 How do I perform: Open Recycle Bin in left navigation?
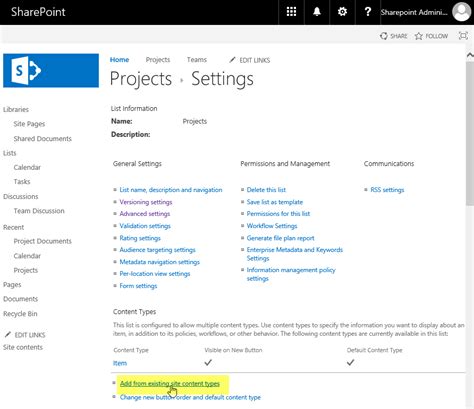coord(20,314)
